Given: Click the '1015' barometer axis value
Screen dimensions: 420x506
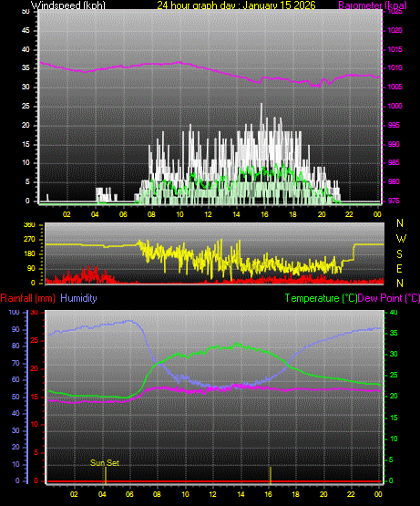Looking at the screenshot, I should point(394,49).
